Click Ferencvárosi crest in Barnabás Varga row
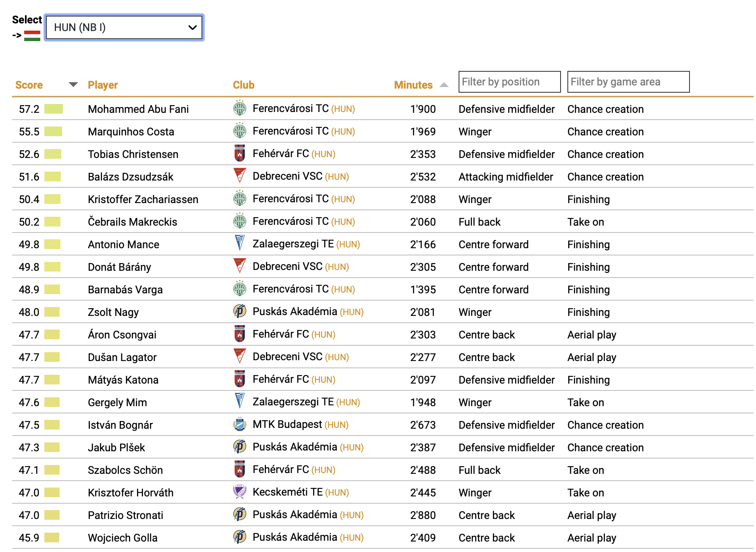The height and width of the screenshot is (552, 756). click(x=240, y=288)
